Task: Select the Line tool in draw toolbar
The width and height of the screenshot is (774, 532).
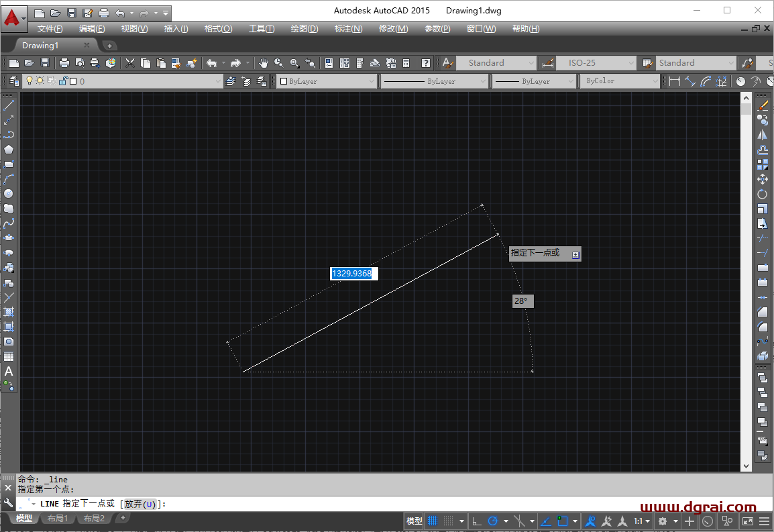Action: pyautogui.click(x=9, y=105)
